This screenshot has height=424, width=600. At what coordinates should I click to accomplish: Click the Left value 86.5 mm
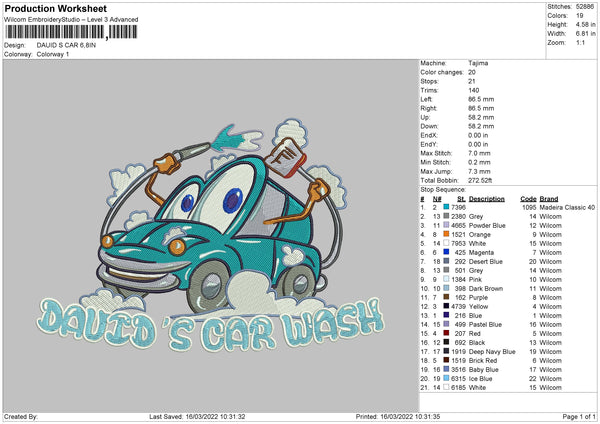pos(481,99)
